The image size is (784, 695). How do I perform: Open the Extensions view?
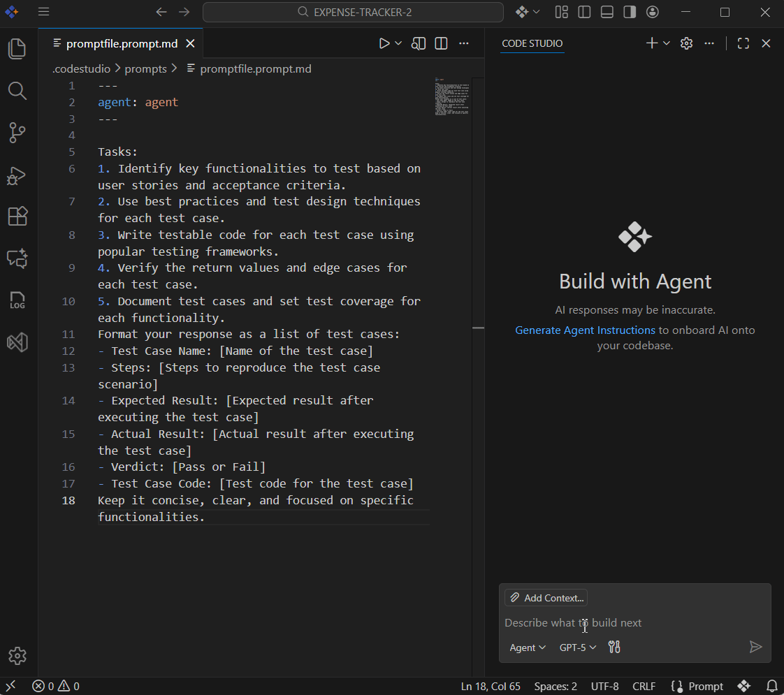(17, 217)
